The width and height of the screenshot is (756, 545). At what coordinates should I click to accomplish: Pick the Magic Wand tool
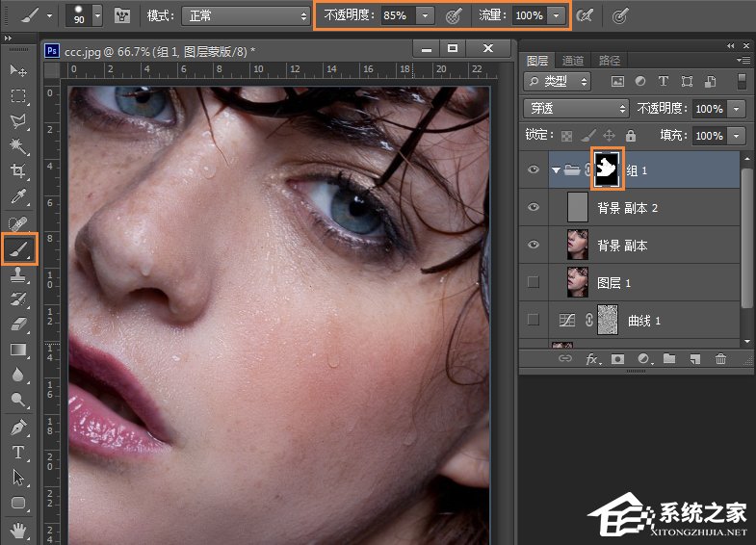pyautogui.click(x=18, y=146)
